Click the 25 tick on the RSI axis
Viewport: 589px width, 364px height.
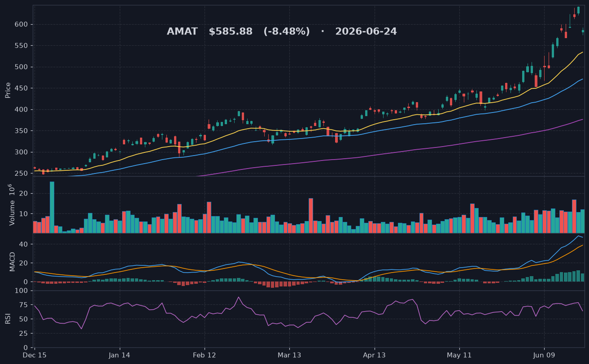coord(24,334)
